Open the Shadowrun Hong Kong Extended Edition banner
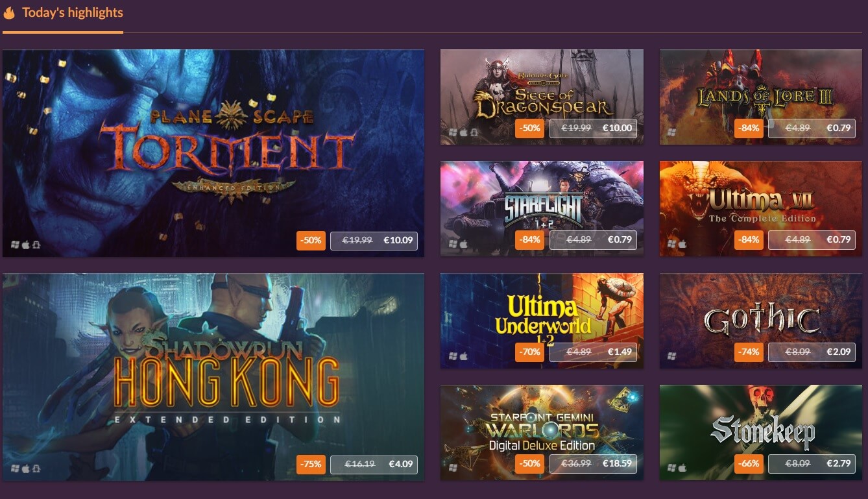Image resolution: width=868 pixels, height=499 pixels. pos(213,377)
